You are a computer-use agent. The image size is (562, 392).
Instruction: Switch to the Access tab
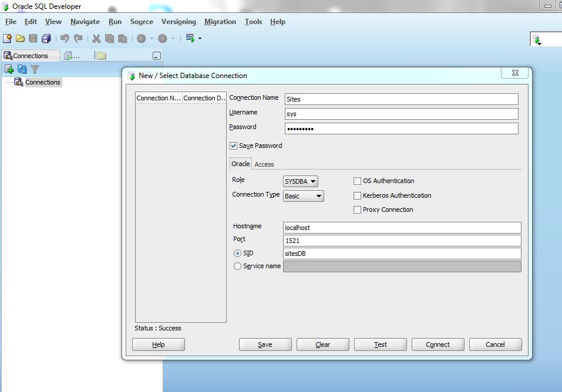click(x=264, y=164)
